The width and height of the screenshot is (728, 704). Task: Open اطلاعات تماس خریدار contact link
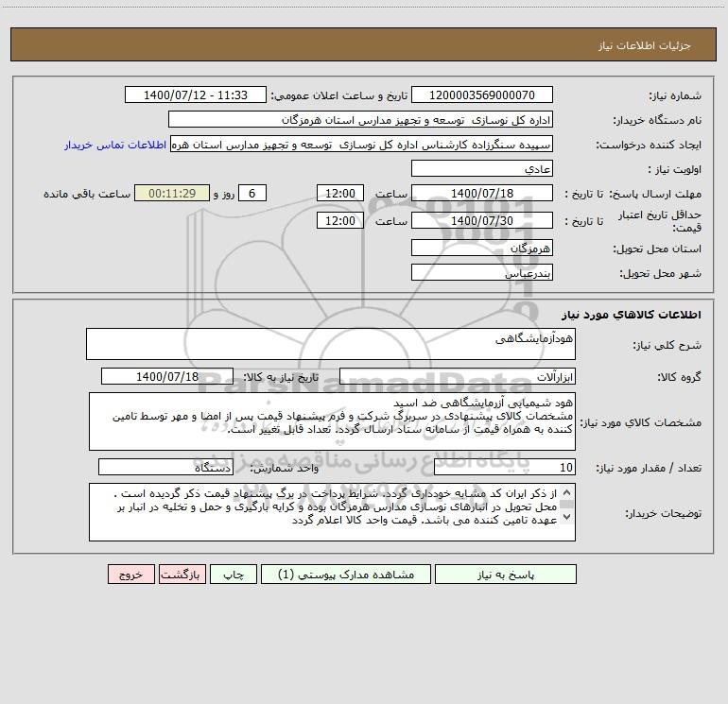coord(115,145)
